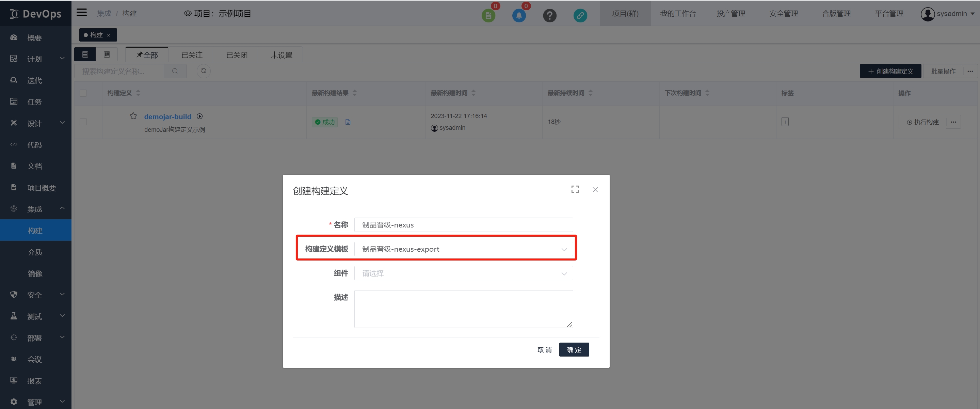Image resolution: width=980 pixels, height=409 pixels.
Task: Switch to the 已关注 tab
Action: [x=191, y=54]
